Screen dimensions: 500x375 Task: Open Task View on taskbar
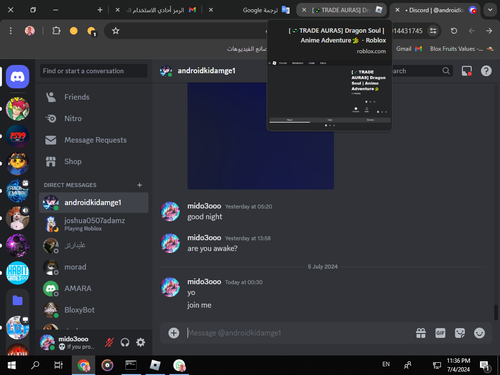[x=58, y=365]
